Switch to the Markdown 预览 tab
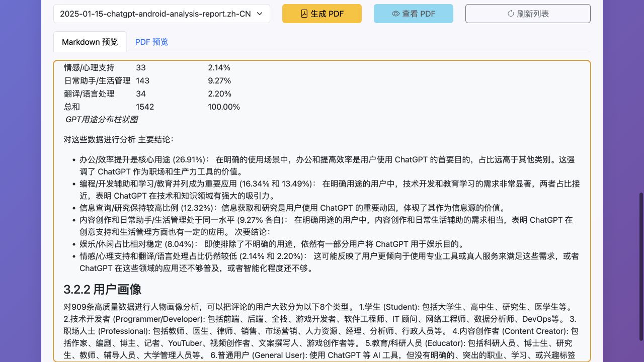Image resolution: width=644 pixels, height=362 pixels. (90, 42)
